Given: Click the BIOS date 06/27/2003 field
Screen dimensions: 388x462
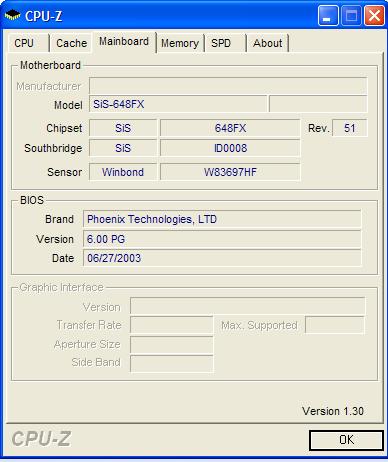Looking at the screenshot, I should click(222, 258).
